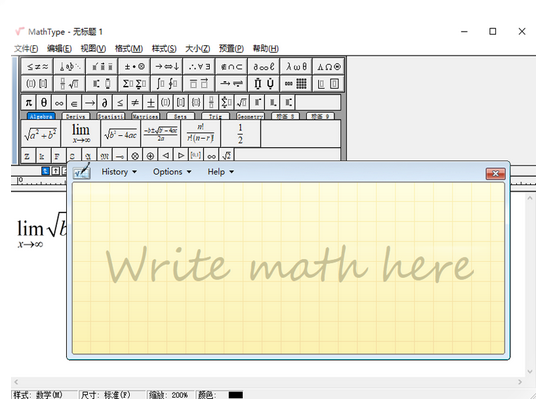Insert the square root of b²−4ac expression

[120, 134]
